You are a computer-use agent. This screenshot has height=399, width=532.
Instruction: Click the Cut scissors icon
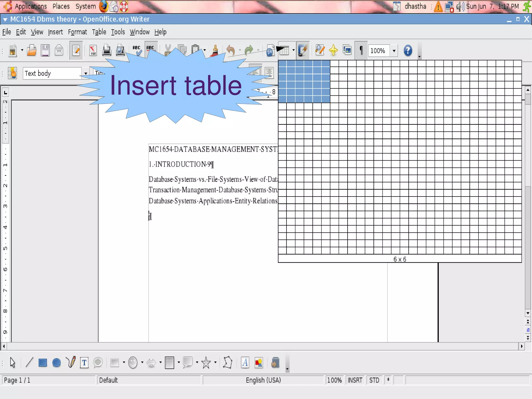click(168, 50)
